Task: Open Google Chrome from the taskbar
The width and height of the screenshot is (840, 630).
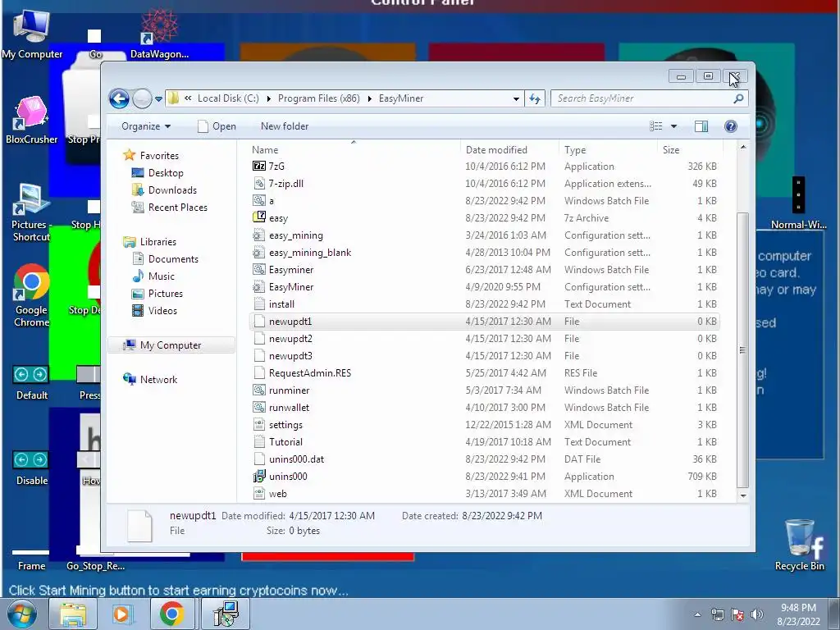Action: (x=171, y=614)
